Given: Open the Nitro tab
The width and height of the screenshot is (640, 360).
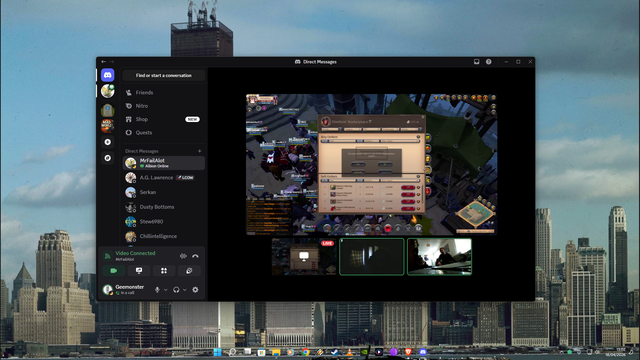Looking at the screenshot, I should pos(164,106).
